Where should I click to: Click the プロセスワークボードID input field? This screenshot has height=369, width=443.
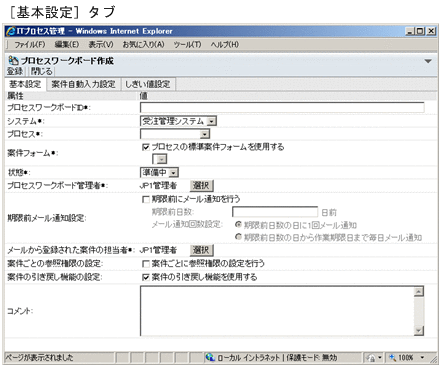(282, 107)
